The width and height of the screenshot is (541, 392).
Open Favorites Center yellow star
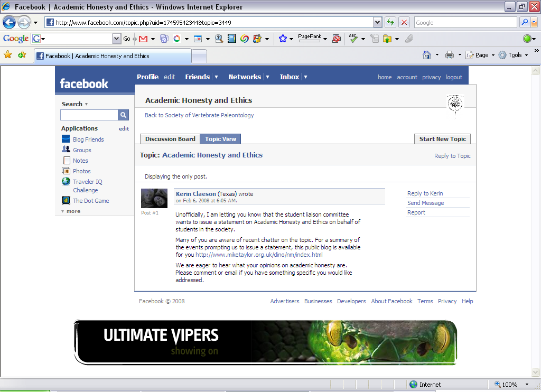(7, 55)
